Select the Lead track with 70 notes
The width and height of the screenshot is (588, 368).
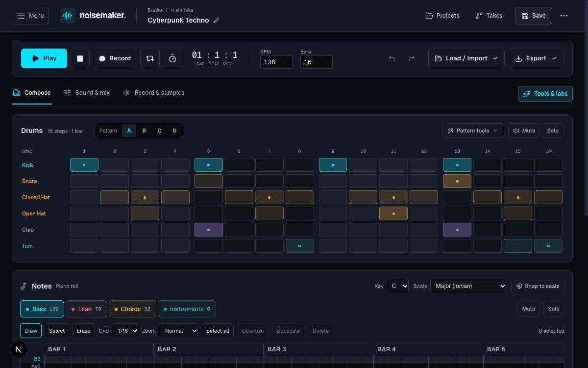pos(86,309)
